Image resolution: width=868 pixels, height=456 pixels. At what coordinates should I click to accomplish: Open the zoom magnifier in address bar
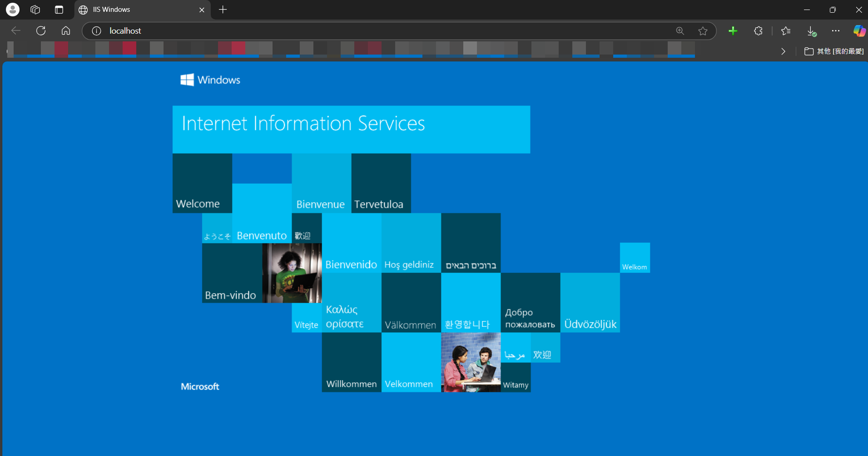pos(680,30)
